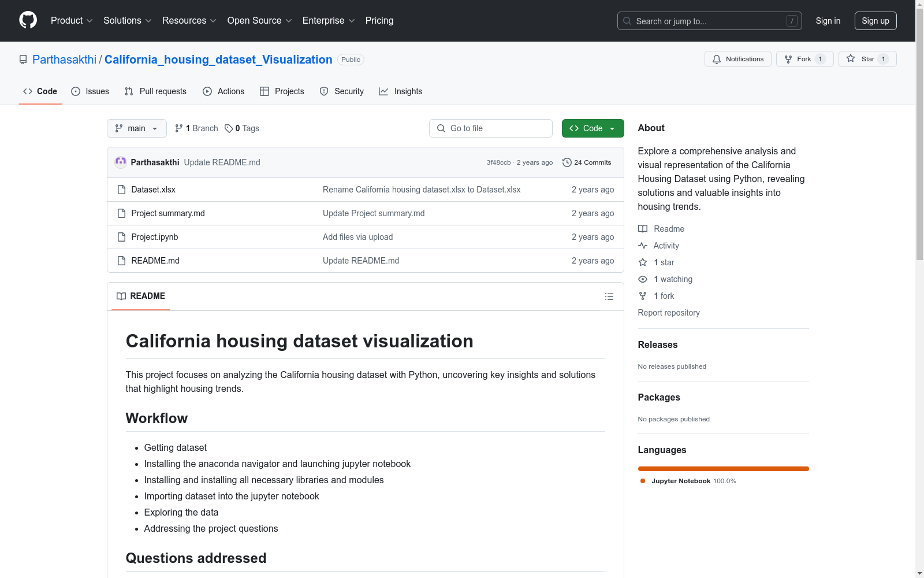This screenshot has height=578, width=924.
Task: Click the eye icon beside 1 watching
Action: [643, 279]
